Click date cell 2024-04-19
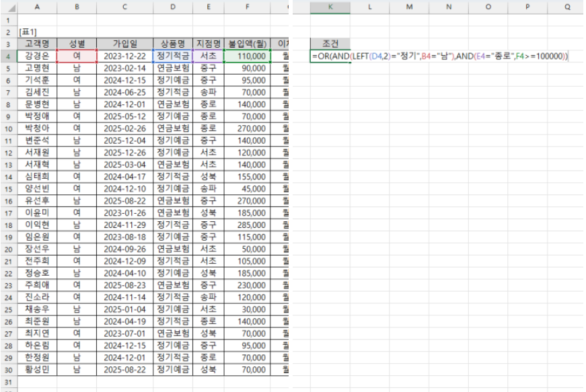 [x=124, y=321]
